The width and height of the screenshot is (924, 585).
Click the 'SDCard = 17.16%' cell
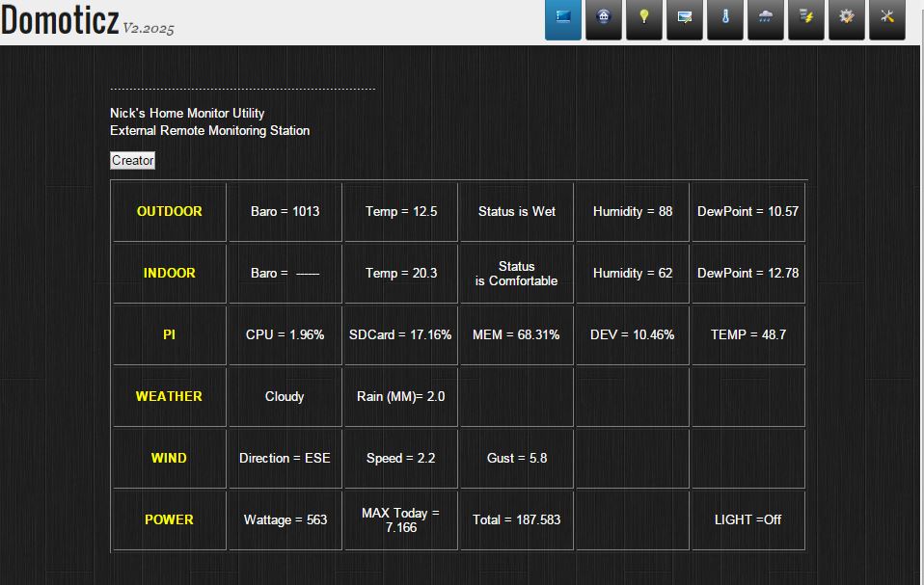point(401,334)
